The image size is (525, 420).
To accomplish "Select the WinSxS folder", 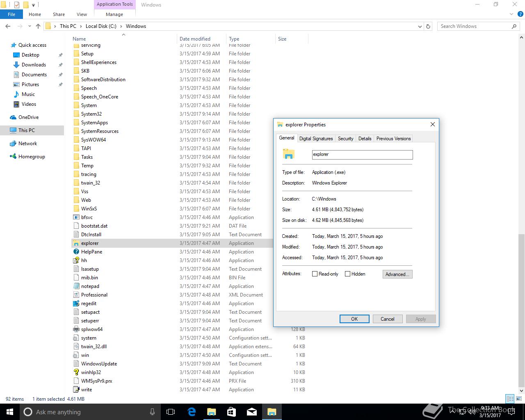I will tap(89, 209).
